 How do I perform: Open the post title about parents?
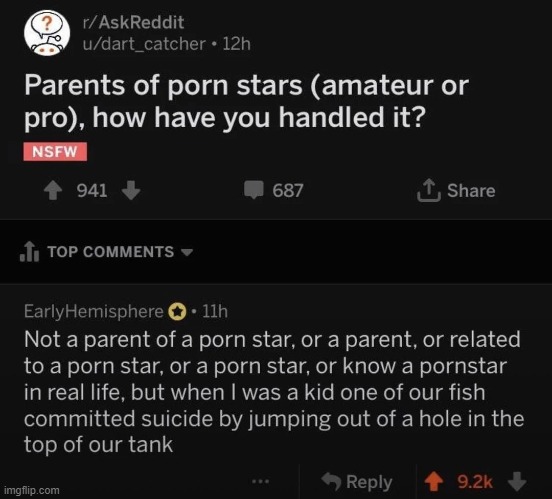[x=246, y=101]
